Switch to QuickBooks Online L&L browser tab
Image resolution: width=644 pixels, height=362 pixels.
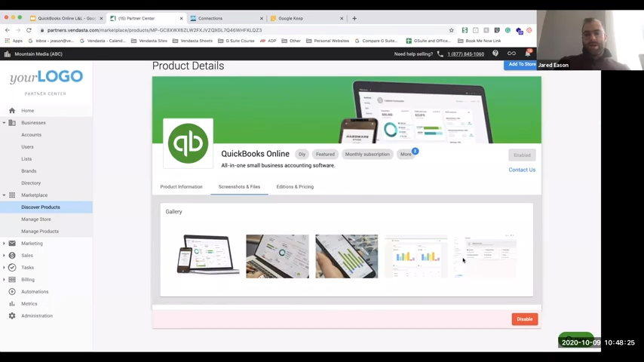[66, 19]
